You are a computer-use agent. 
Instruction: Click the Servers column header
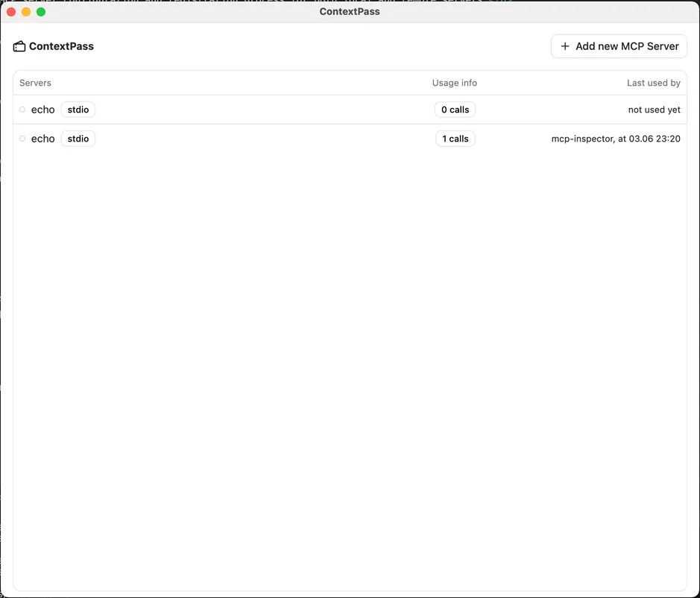(x=35, y=83)
